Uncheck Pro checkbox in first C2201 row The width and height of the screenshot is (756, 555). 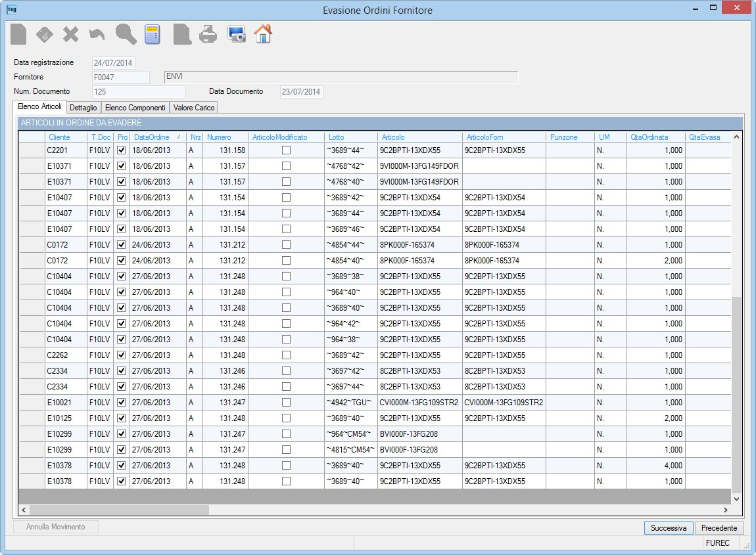pos(122,150)
